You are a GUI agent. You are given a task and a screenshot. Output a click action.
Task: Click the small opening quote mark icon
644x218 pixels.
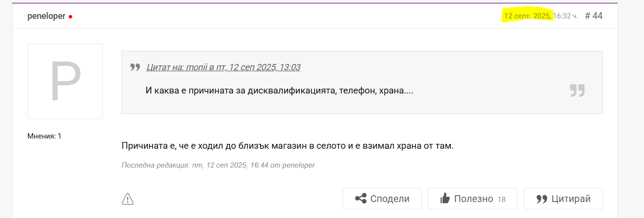(x=135, y=67)
